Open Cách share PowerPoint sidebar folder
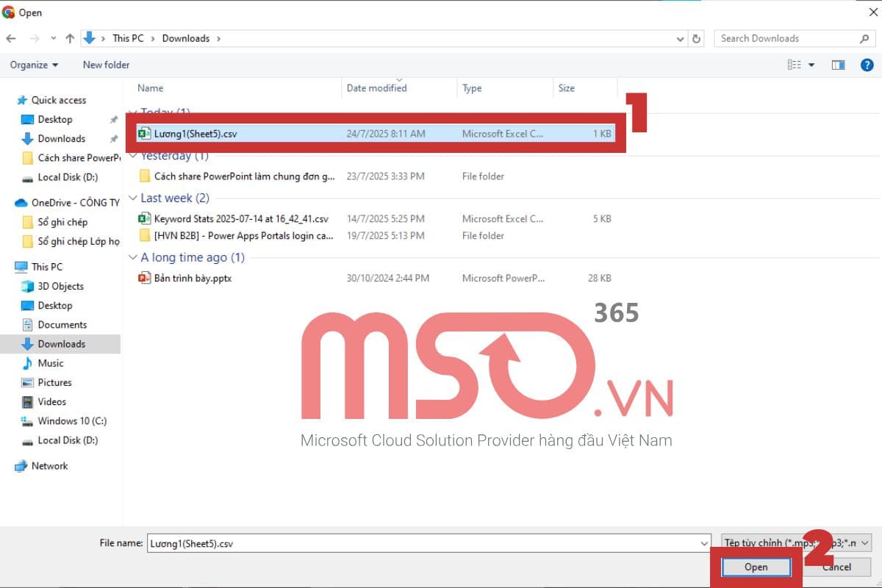This screenshot has height=588, width=882. click(71, 157)
